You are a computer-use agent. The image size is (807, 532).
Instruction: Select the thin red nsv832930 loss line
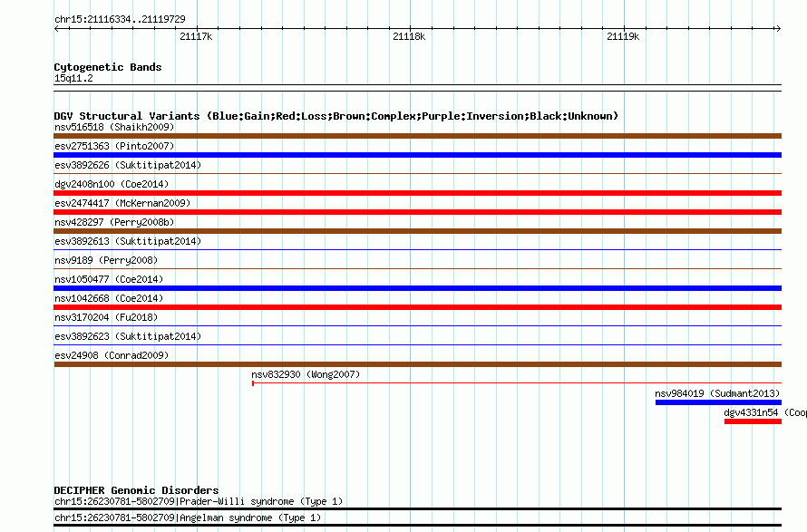[517, 383]
